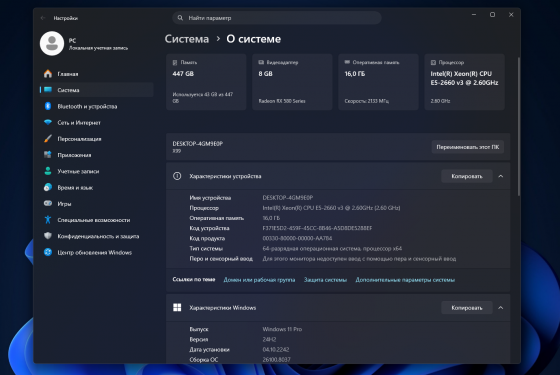
Task: Click the Windows 11 Pro edition value
Action: (x=282, y=329)
